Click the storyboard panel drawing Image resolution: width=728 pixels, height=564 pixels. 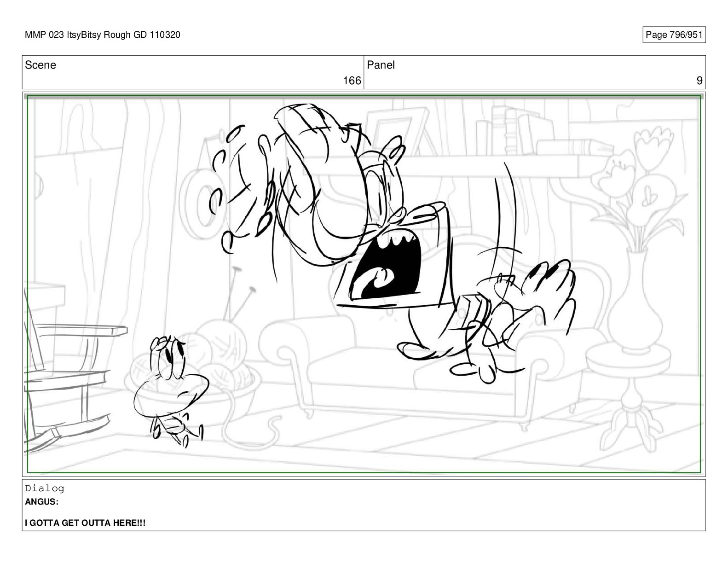(364, 284)
